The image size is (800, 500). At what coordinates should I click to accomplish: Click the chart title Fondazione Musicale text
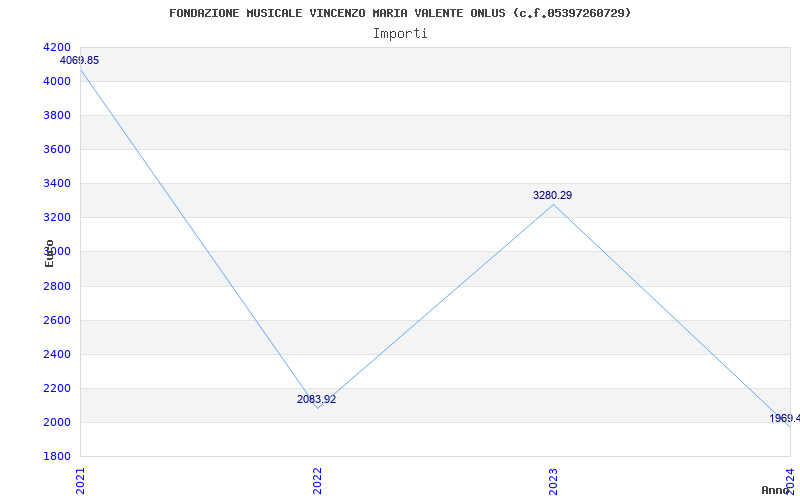click(x=400, y=13)
